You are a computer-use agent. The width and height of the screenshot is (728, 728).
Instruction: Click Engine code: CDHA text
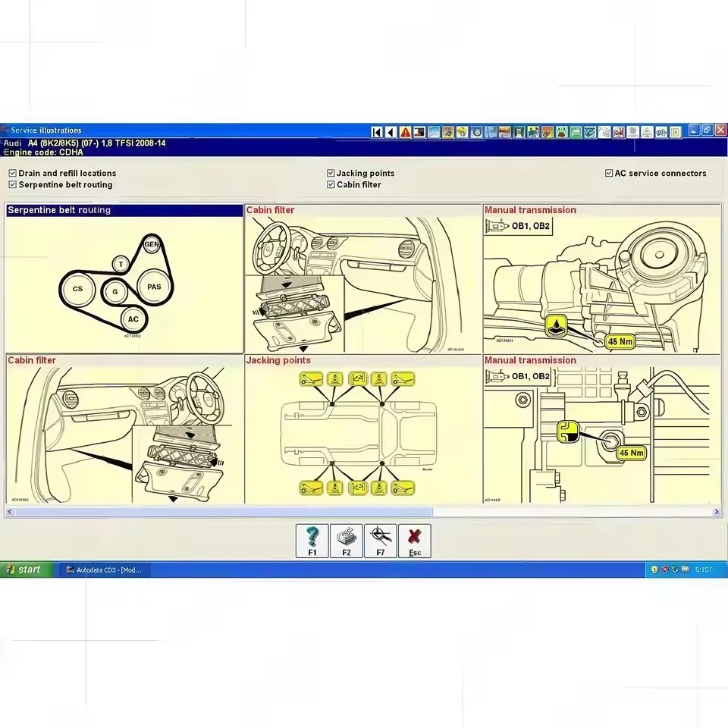click(44, 152)
